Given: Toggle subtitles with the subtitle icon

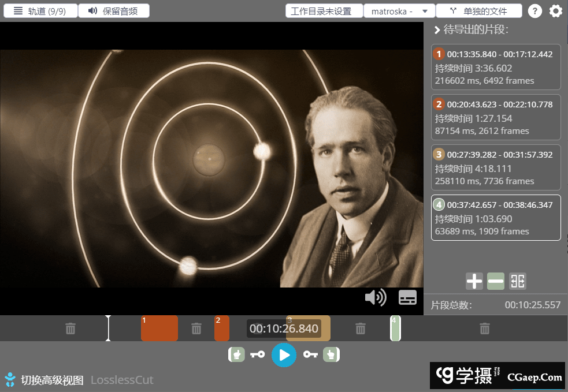Looking at the screenshot, I should tap(407, 297).
